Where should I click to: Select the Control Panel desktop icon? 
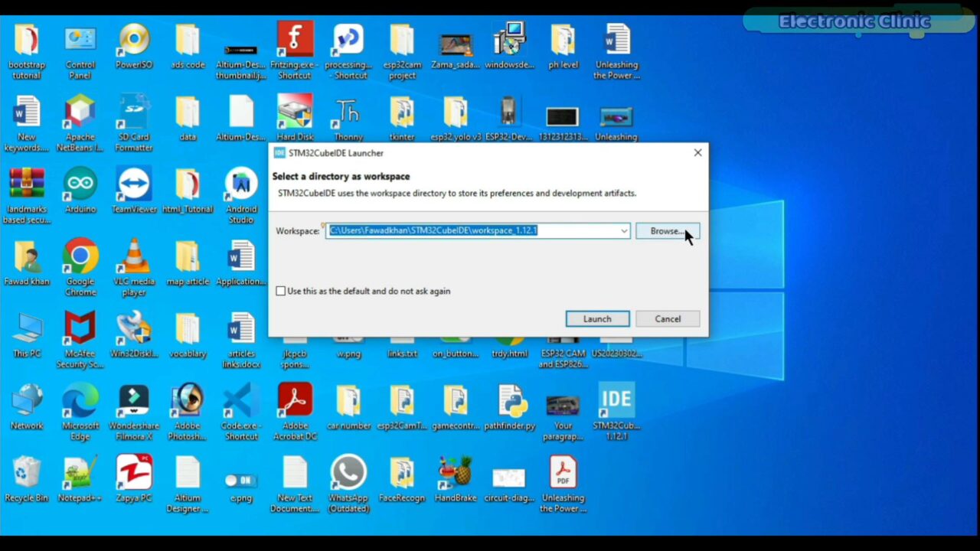[x=80, y=51]
